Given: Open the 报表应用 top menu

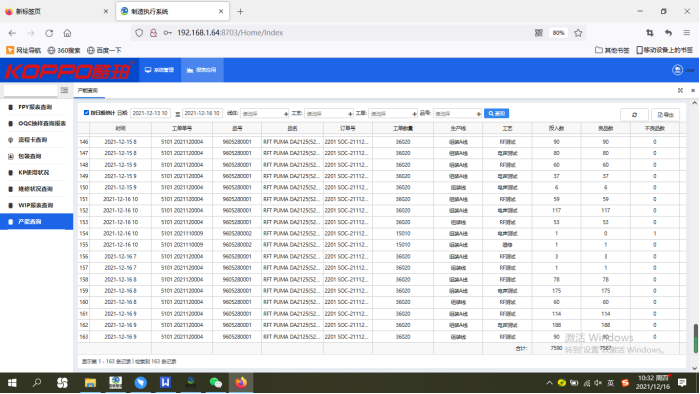Looking at the screenshot, I should tap(202, 70).
